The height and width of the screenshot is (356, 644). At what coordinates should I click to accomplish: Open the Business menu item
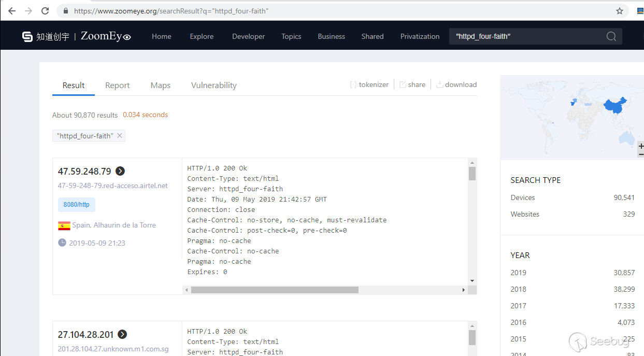[332, 36]
